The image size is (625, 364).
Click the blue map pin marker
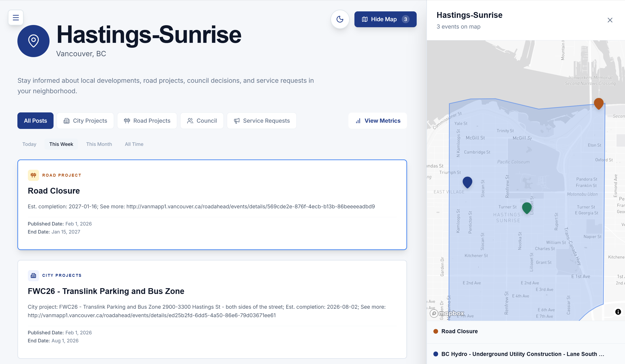tap(467, 182)
